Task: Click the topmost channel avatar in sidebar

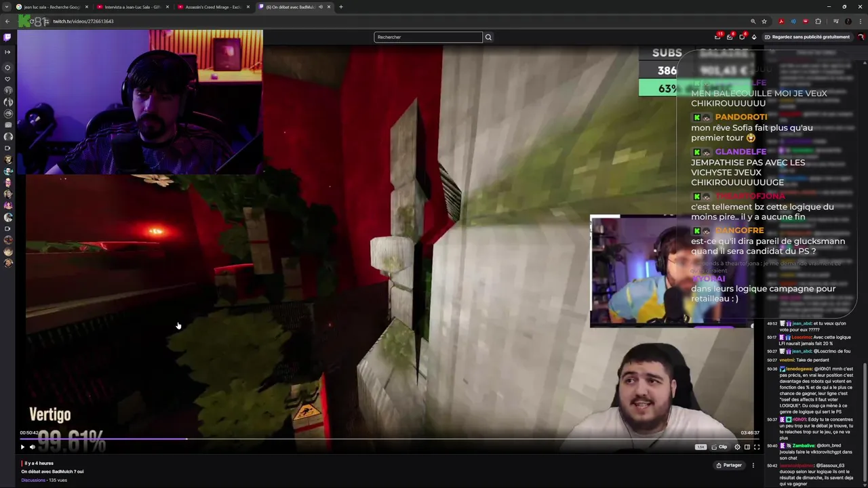Action: [7, 90]
